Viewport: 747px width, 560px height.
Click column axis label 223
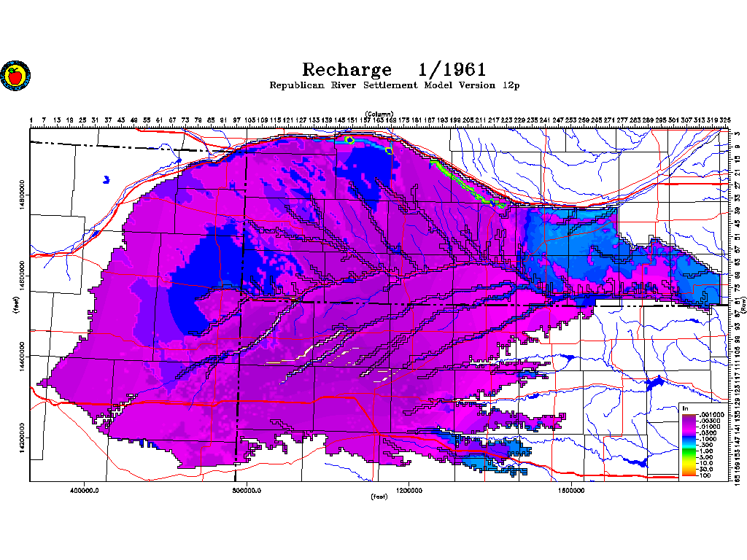[506, 120]
